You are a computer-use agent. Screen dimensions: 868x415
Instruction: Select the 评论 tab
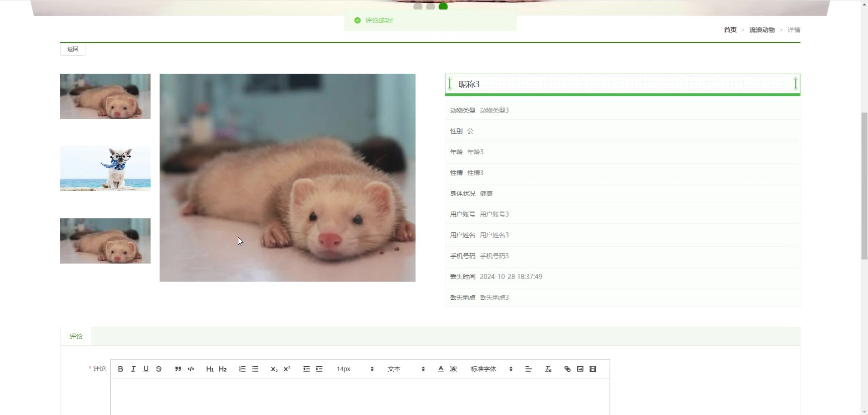coord(76,336)
